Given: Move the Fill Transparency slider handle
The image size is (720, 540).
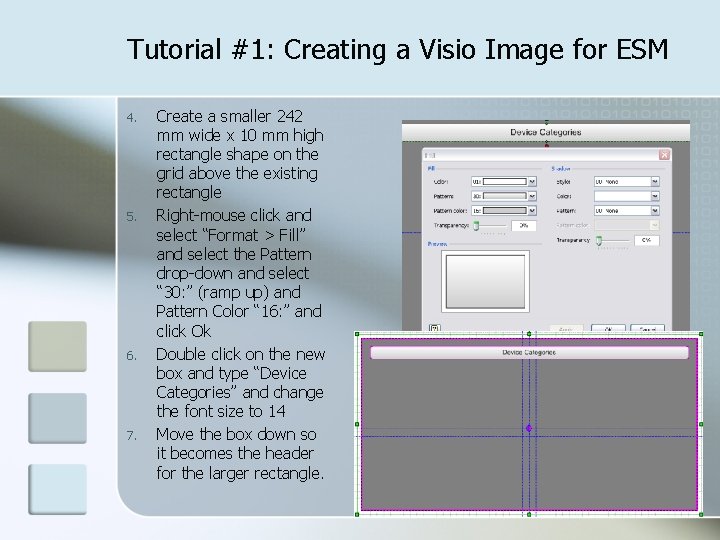Looking at the screenshot, I should click(x=477, y=225).
